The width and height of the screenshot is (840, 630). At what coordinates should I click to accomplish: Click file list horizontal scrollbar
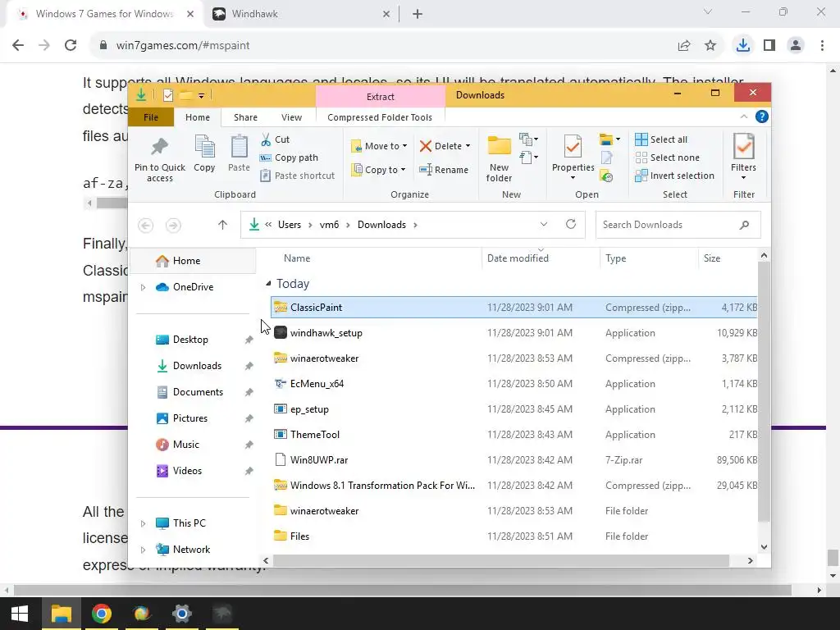tap(501, 560)
